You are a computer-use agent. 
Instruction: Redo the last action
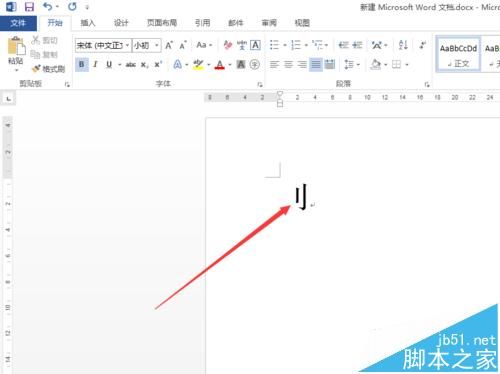pos(72,7)
